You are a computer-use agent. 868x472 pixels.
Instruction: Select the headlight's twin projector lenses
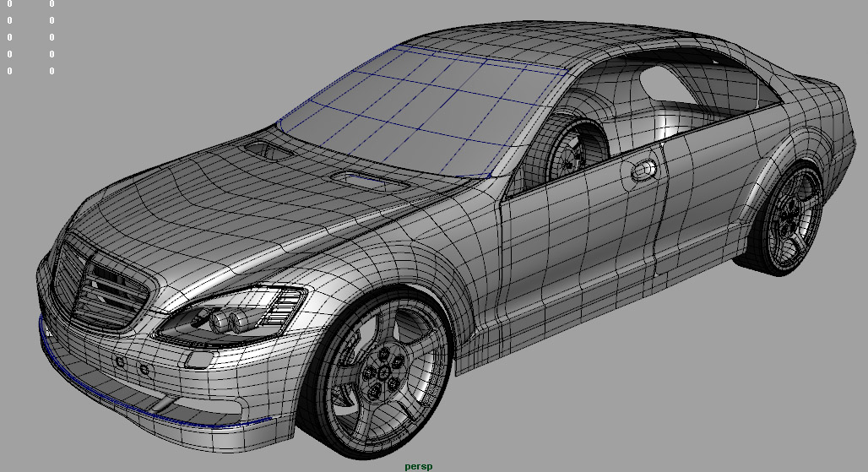point(229,322)
